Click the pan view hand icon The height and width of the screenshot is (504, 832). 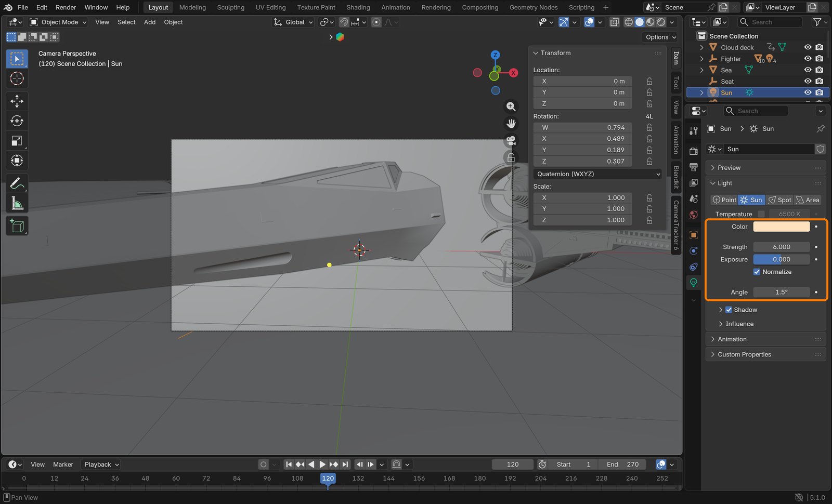point(511,124)
